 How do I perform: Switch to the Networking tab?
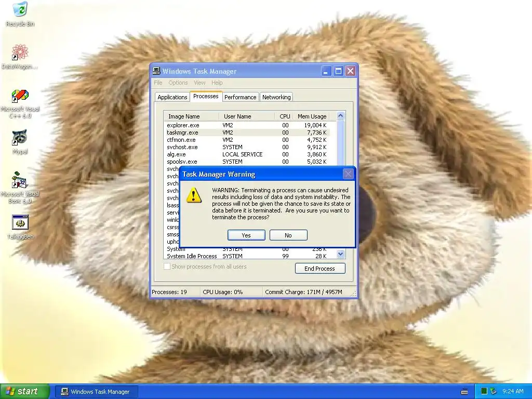click(x=276, y=97)
